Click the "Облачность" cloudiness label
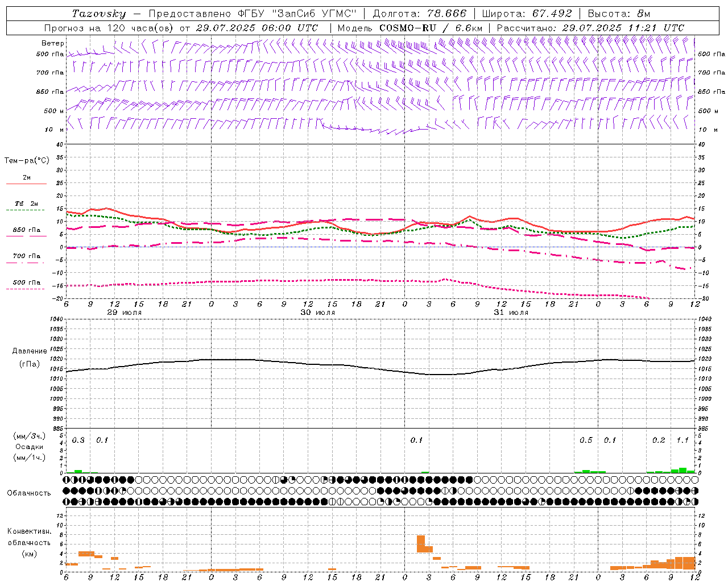Viewport: 728px width, 582px height. (29, 493)
